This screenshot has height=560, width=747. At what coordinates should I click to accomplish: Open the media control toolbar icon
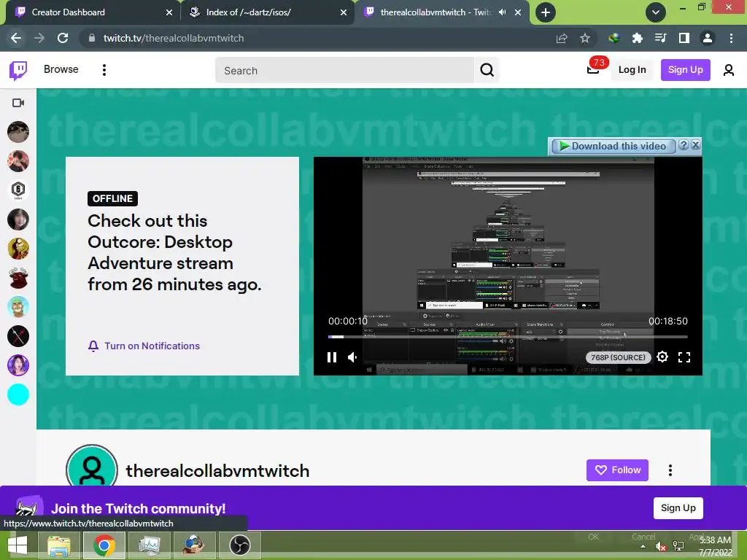pos(660,38)
